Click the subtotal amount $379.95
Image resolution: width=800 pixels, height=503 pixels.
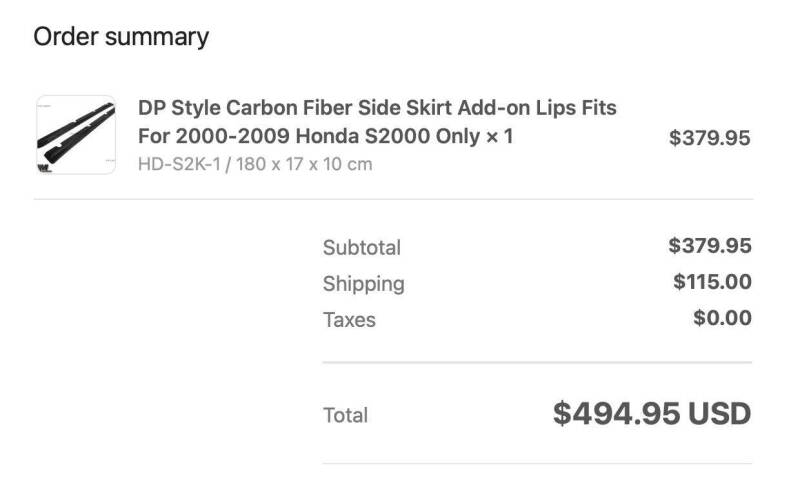[710, 246]
